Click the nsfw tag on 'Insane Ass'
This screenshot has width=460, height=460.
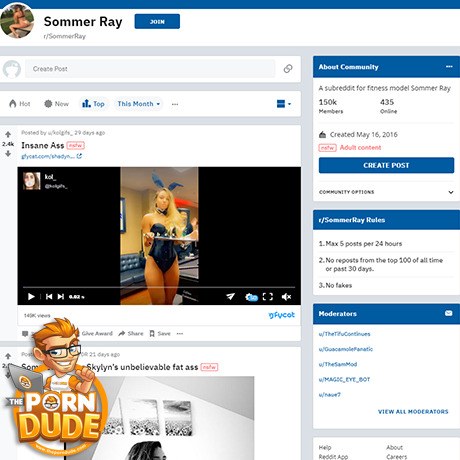pos(76,145)
